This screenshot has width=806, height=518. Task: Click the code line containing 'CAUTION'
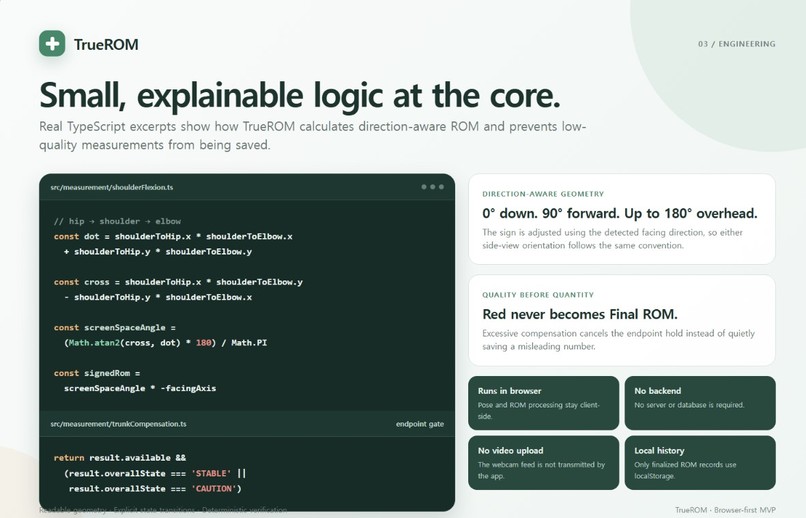155,489
